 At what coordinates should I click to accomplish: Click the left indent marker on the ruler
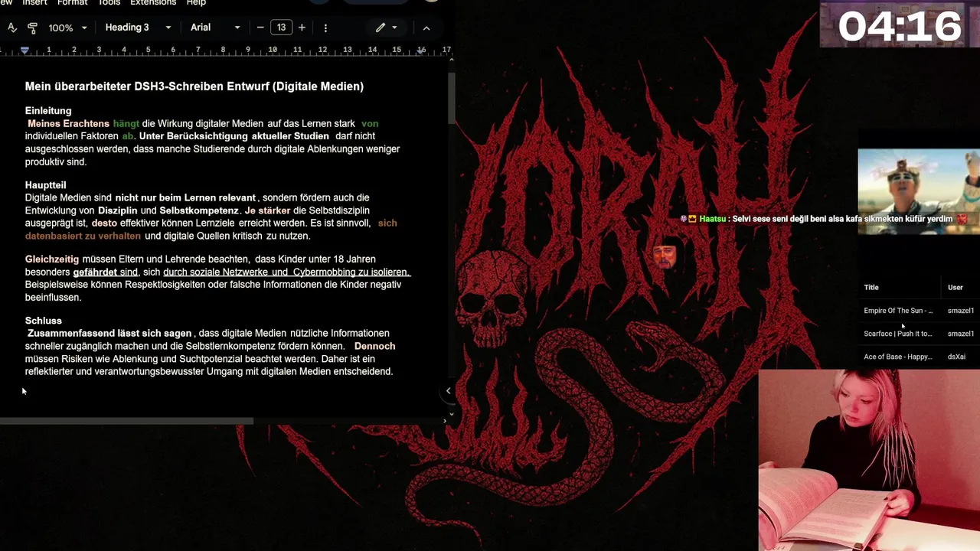click(x=24, y=50)
